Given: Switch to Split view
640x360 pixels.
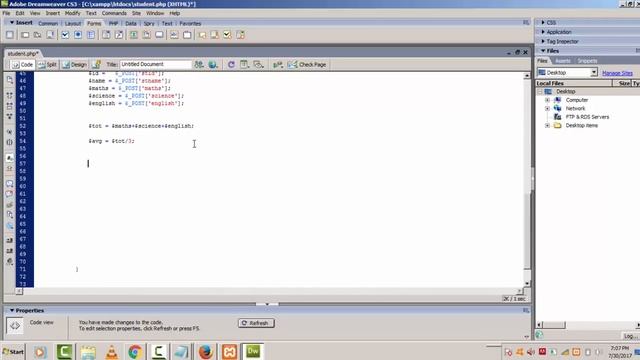Looking at the screenshot, I should (48, 64).
